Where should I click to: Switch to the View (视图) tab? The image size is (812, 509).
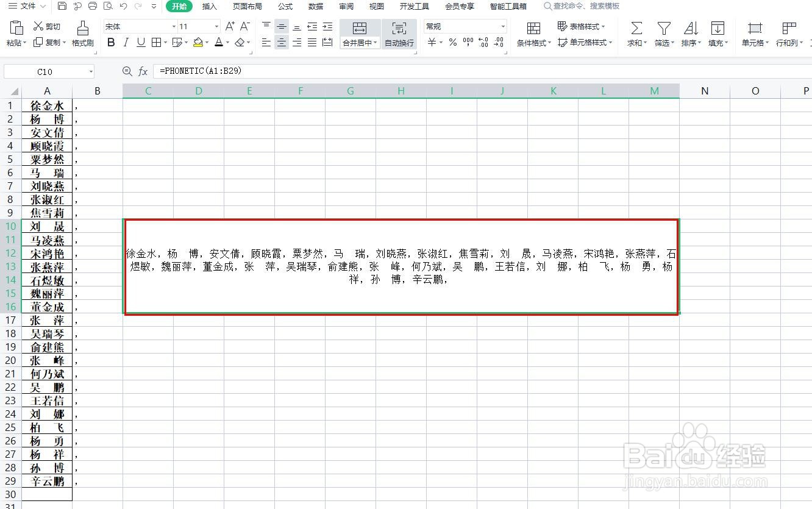tap(377, 6)
